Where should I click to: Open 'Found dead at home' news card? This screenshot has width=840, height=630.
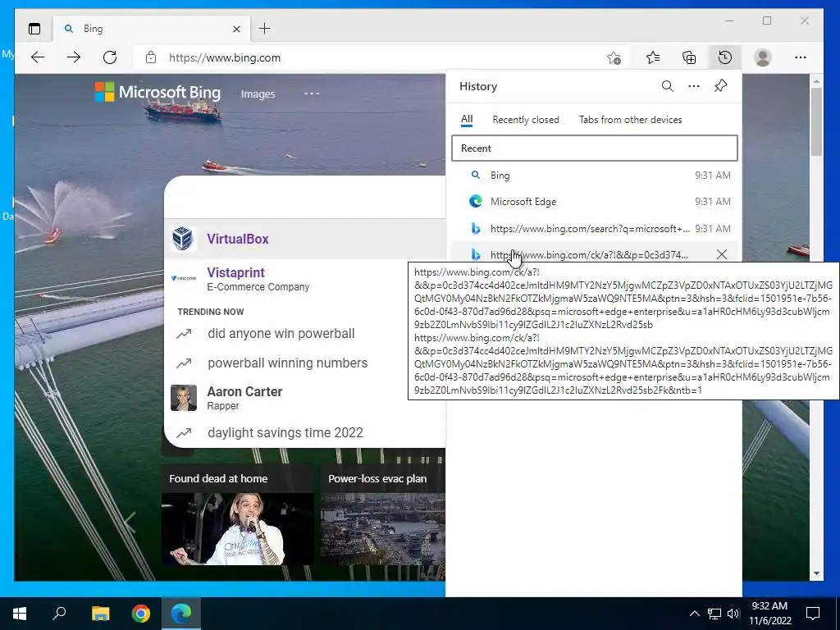click(237, 515)
